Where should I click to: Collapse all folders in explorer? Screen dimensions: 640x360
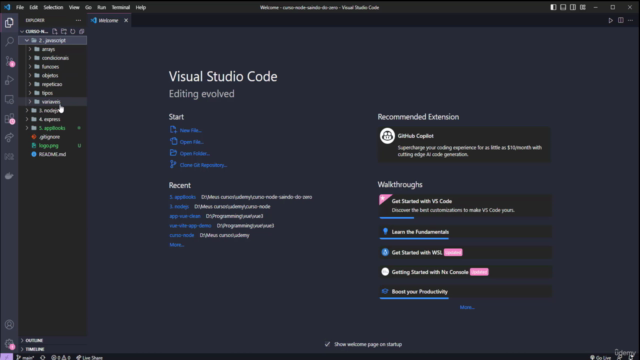(x=82, y=31)
